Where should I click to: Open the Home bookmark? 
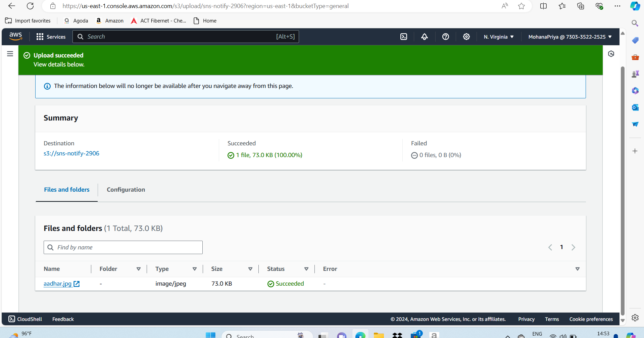tap(205, 21)
